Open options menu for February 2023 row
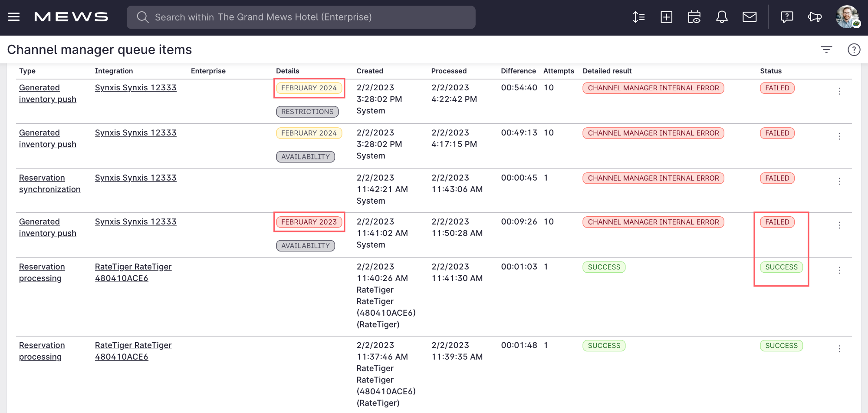Image resolution: width=868 pixels, height=413 pixels. click(839, 225)
